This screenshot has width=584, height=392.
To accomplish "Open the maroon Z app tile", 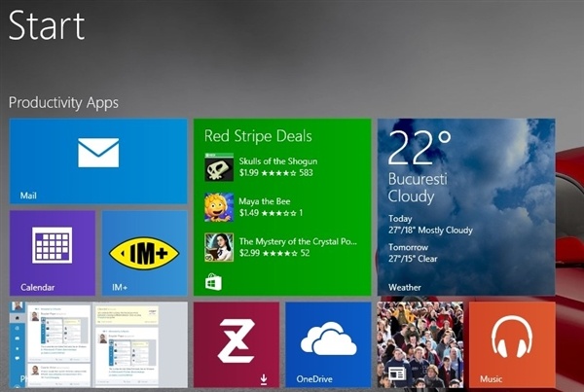I will pyautogui.click(x=237, y=344).
